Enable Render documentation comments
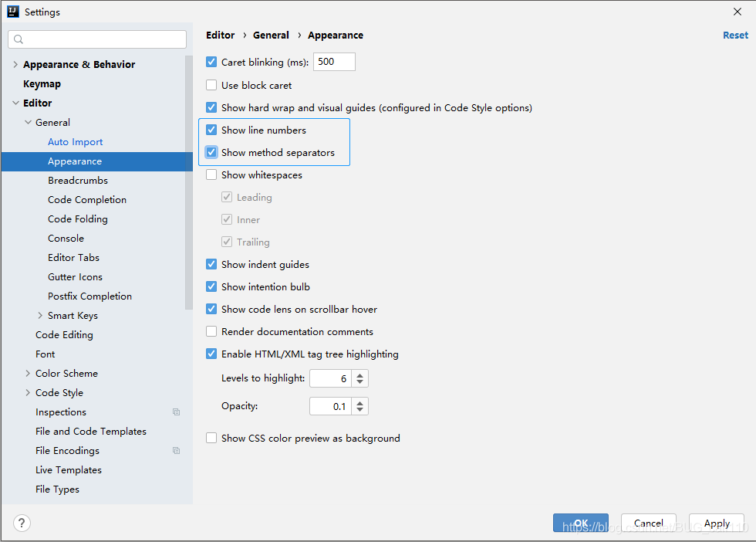 pyautogui.click(x=211, y=331)
